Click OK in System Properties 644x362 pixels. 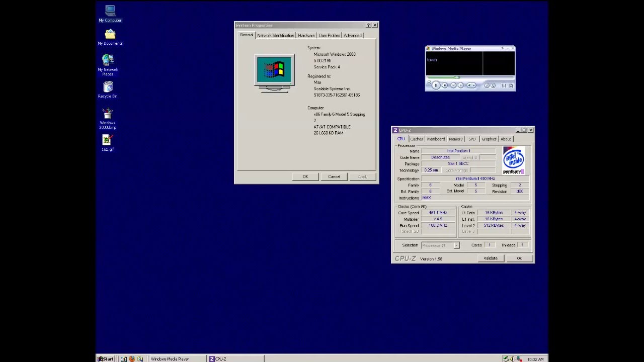point(305,176)
